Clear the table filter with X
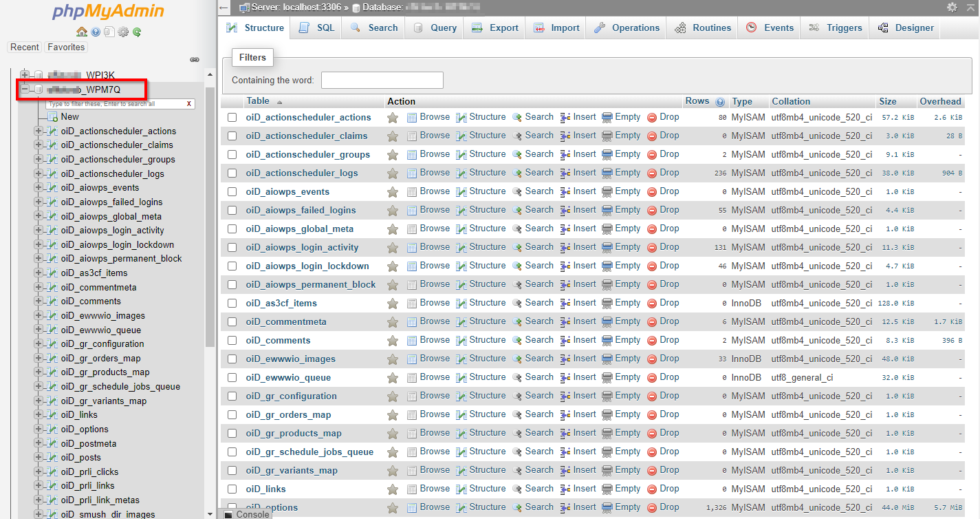Viewport: 980px width, 519px height. [189, 104]
